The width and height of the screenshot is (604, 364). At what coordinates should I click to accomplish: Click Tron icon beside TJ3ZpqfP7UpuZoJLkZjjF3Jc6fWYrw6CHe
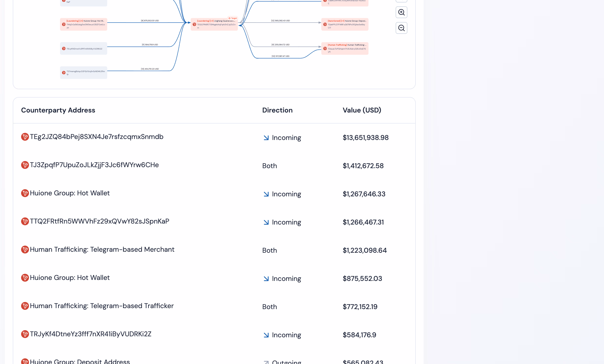[x=25, y=165]
